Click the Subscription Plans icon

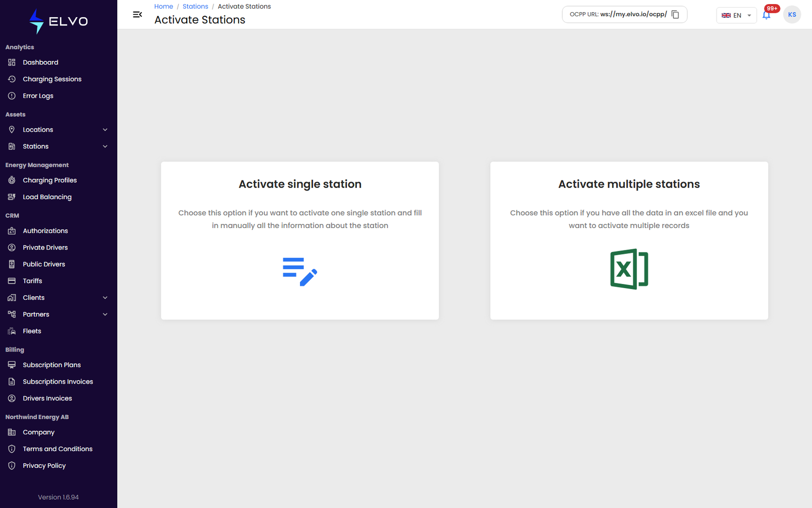pyautogui.click(x=12, y=365)
